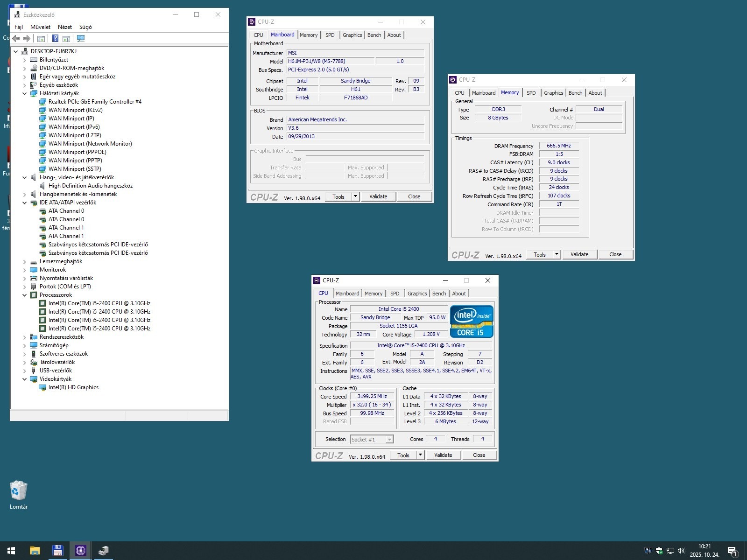This screenshot has height=560, width=747.
Task: Open the Socket #1 selection dropdown
Action: point(389,440)
